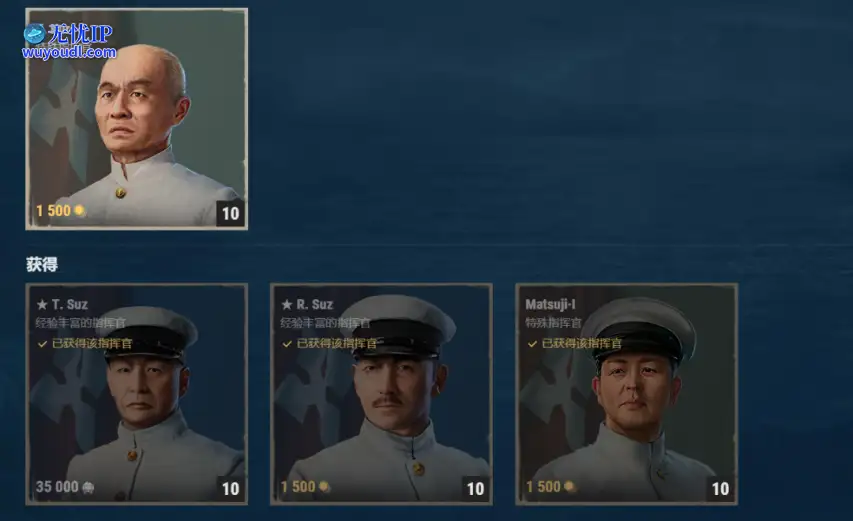This screenshot has height=521, width=853.
Task: Open the T. Suz commander card
Action: pyautogui.click(x=137, y=394)
